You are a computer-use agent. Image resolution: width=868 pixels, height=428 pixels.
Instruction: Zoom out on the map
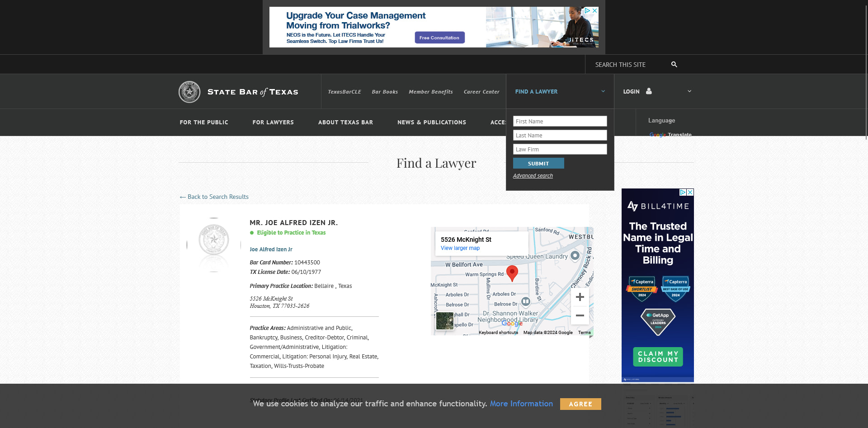tap(580, 315)
